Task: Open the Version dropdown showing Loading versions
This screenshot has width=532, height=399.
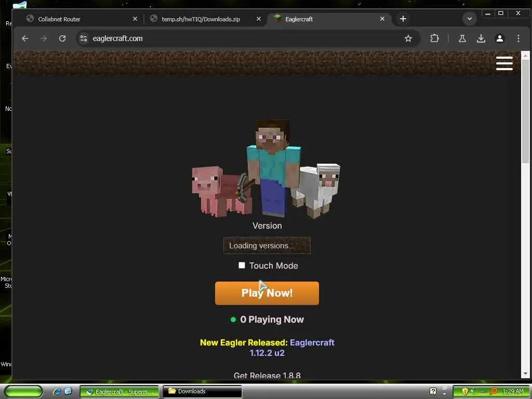Action: pyautogui.click(x=267, y=246)
